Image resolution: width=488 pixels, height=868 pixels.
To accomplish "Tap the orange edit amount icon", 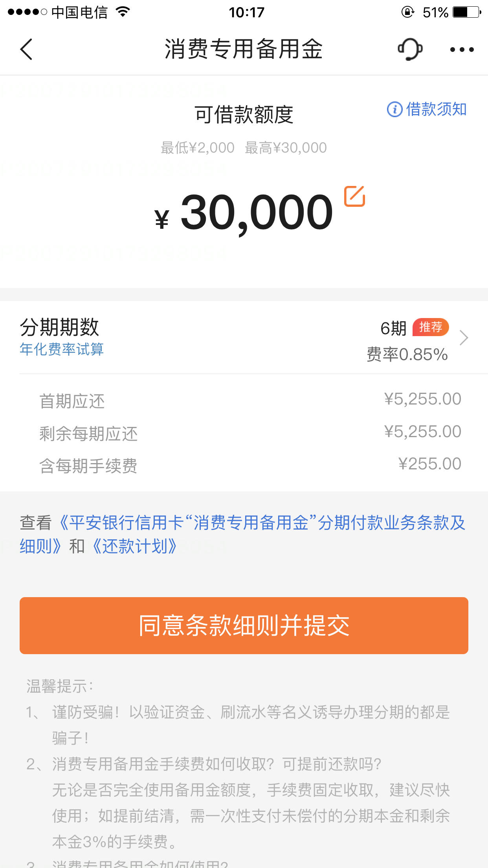I will tap(354, 196).
